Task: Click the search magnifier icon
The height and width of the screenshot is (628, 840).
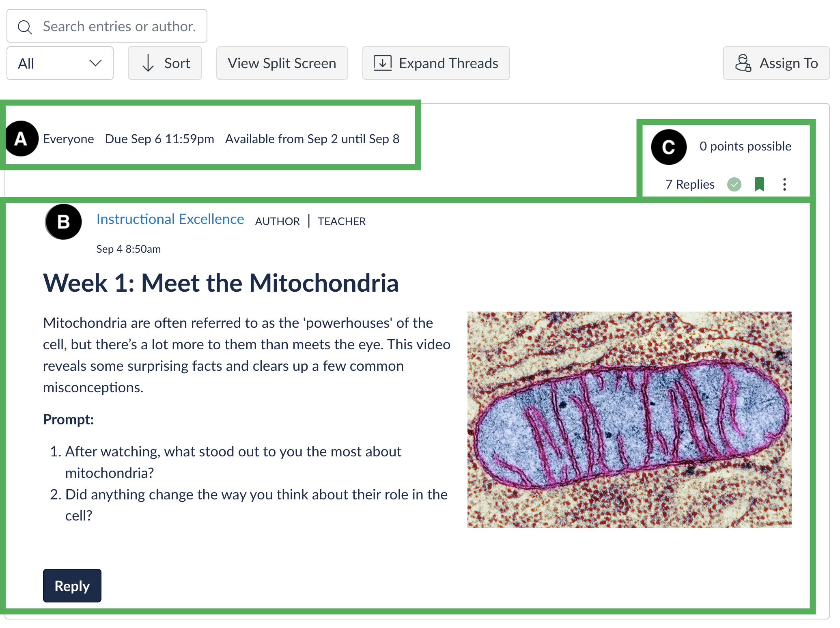Action: [x=25, y=27]
